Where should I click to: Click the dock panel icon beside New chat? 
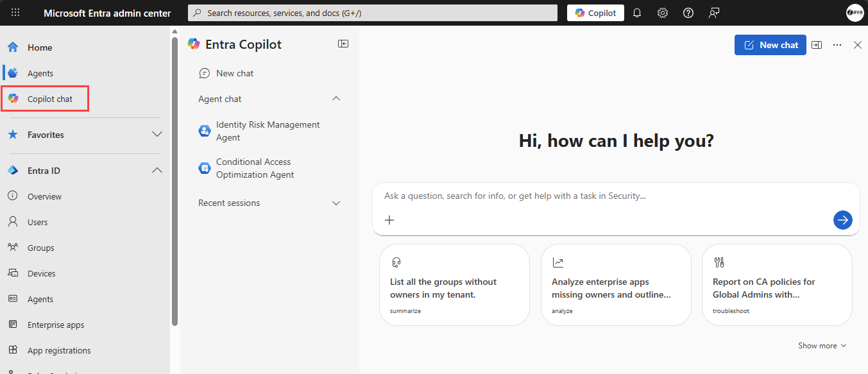click(x=817, y=45)
